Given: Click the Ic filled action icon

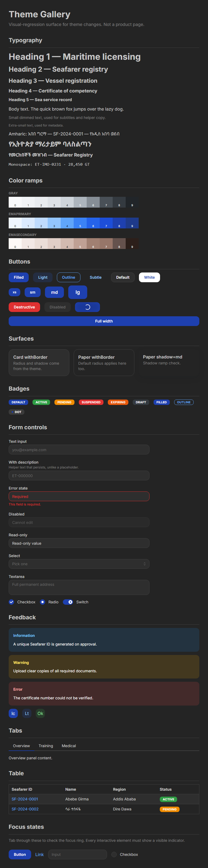Looking at the screenshot, I should click(x=13, y=713).
